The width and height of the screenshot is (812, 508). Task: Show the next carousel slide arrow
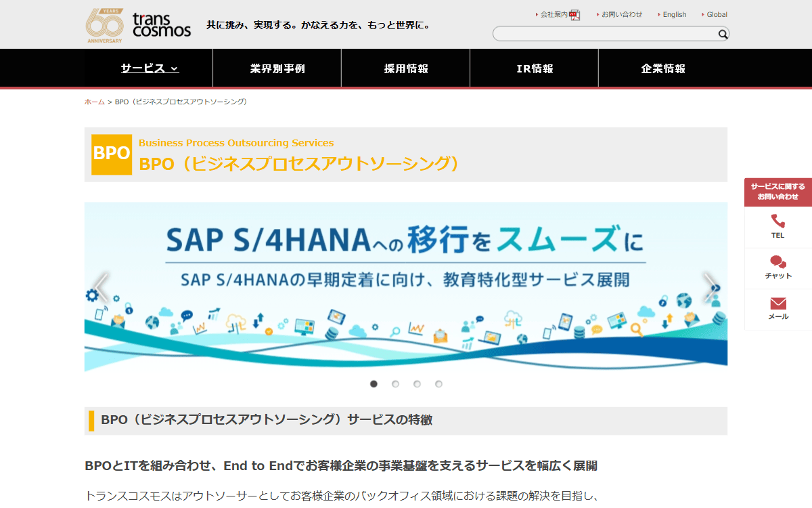click(x=710, y=287)
